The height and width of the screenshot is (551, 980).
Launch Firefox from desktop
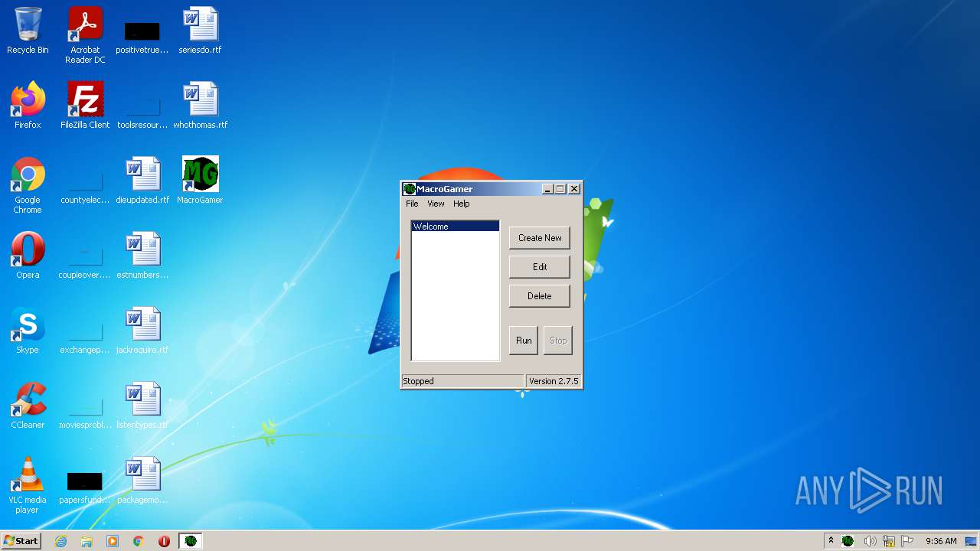pos(28,106)
